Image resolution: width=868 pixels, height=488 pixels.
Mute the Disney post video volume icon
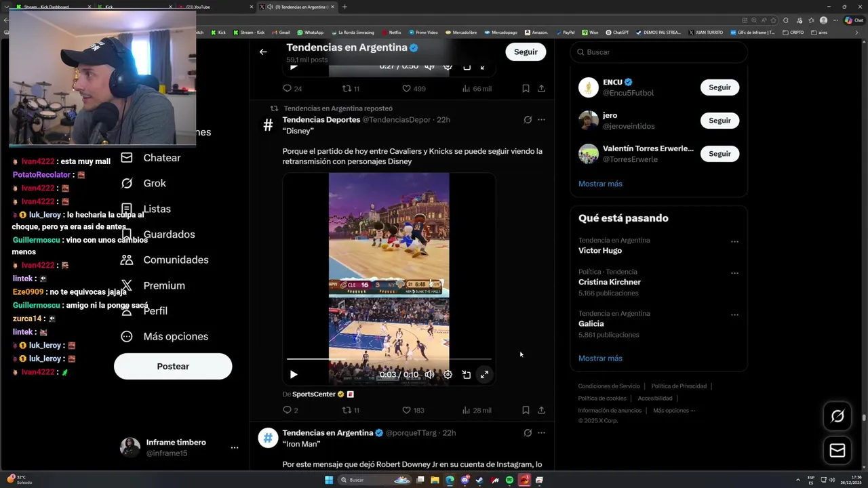pos(429,374)
